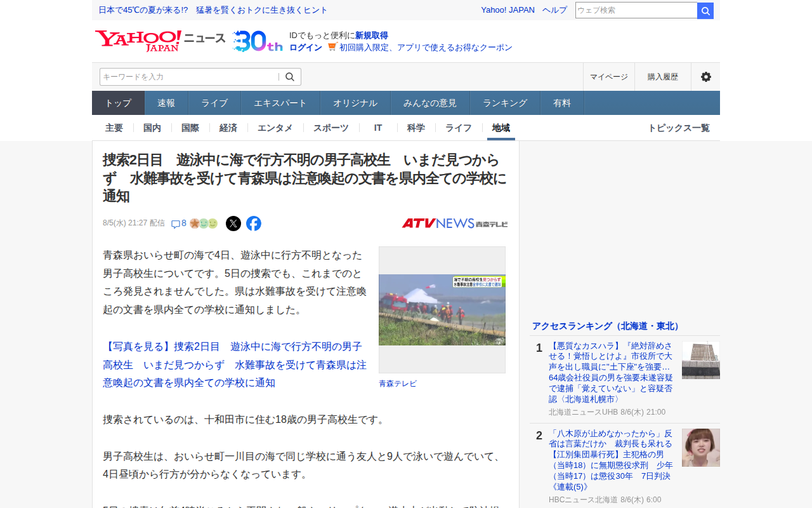The image size is (812, 508).
Task: Click the ログイン link
Action: [x=306, y=48]
